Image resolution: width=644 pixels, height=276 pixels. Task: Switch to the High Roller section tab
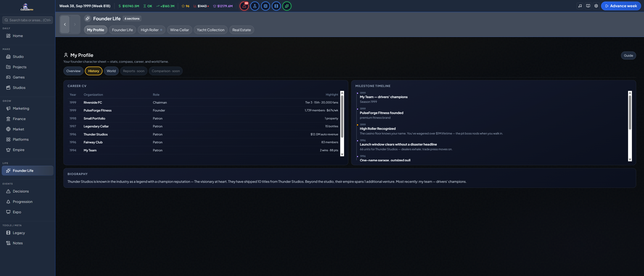coord(151,30)
